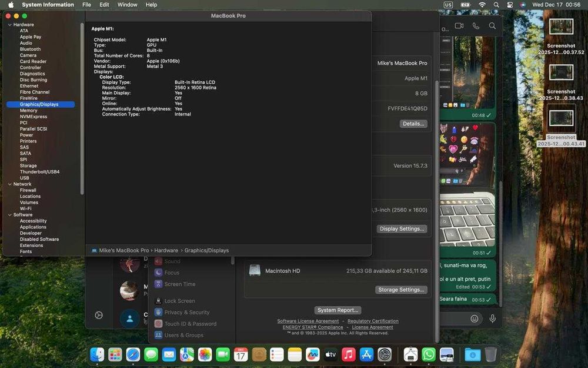The width and height of the screenshot is (588, 368).
Task: Open Preview app in the Dock
Action: click(x=447, y=354)
